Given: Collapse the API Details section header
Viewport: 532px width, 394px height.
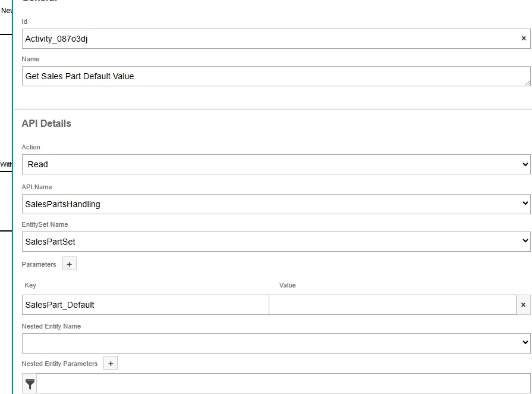Looking at the screenshot, I should [x=46, y=124].
